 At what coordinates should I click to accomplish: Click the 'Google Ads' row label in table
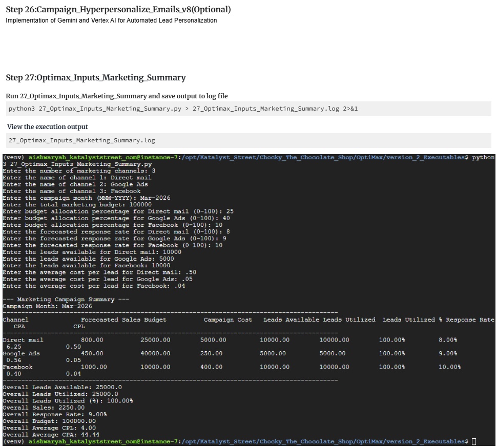(x=21, y=353)
